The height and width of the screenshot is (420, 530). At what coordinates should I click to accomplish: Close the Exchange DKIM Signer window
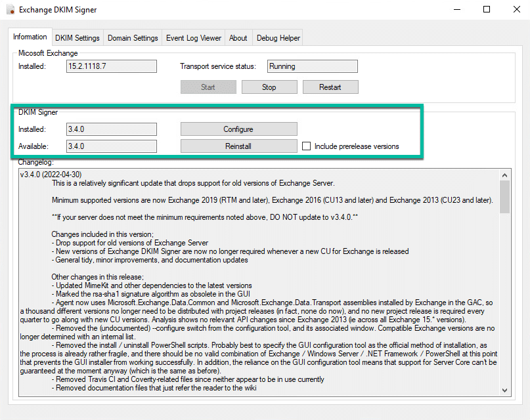click(516, 9)
